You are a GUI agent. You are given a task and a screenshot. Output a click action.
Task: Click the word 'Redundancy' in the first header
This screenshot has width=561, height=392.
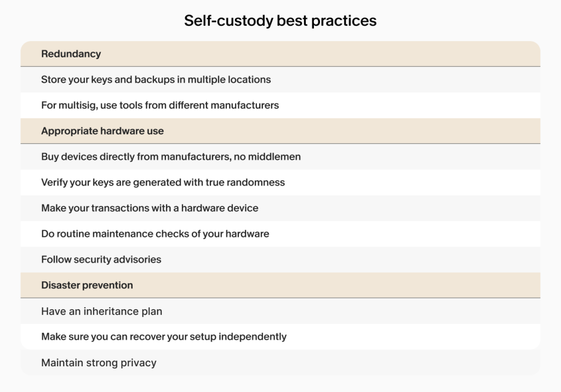[x=71, y=54]
